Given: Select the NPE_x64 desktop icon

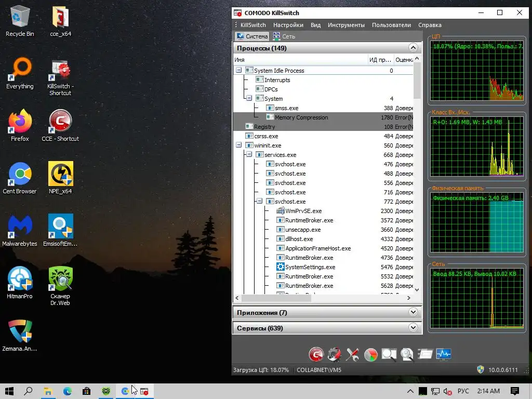Looking at the screenshot, I should pyautogui.click(x=60, y=178).
